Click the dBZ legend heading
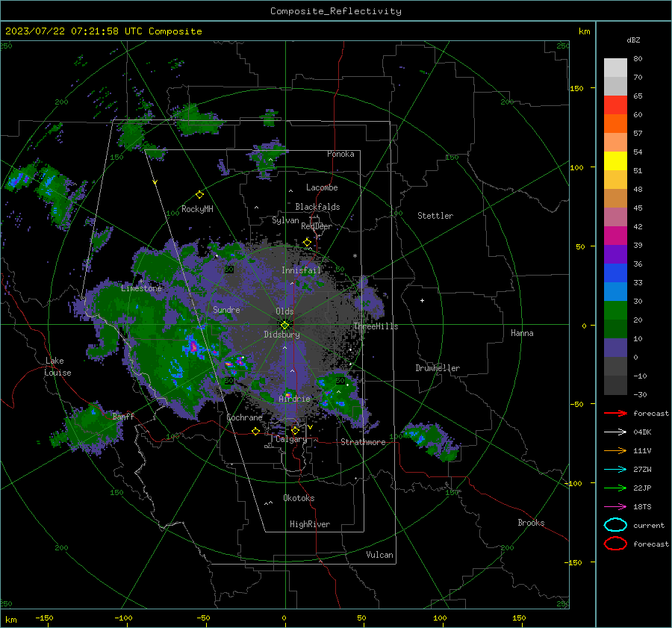The width and height of the screenshot is (672, 628). coord(633,40)
